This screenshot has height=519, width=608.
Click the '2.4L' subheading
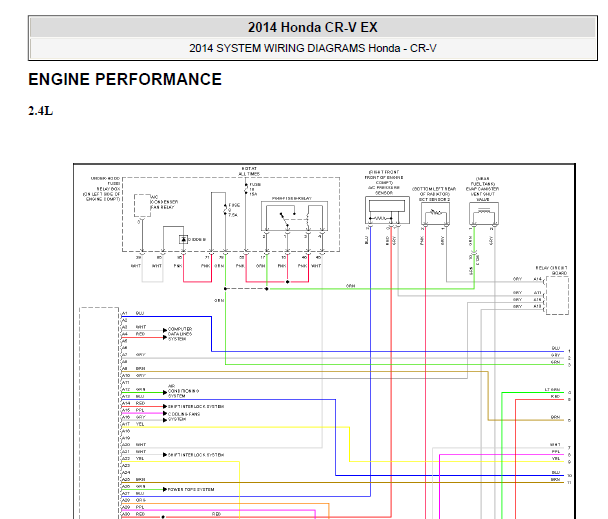click(x=40, y=111)
